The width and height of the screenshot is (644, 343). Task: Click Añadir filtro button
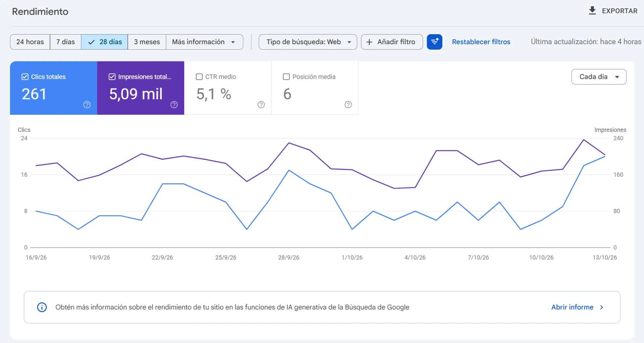pos(392,42)
